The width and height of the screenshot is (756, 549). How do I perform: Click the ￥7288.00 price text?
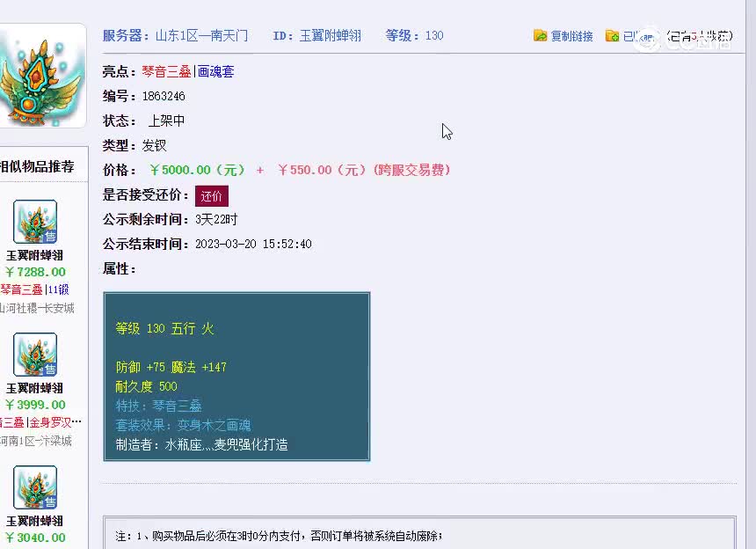coord(35,272)
